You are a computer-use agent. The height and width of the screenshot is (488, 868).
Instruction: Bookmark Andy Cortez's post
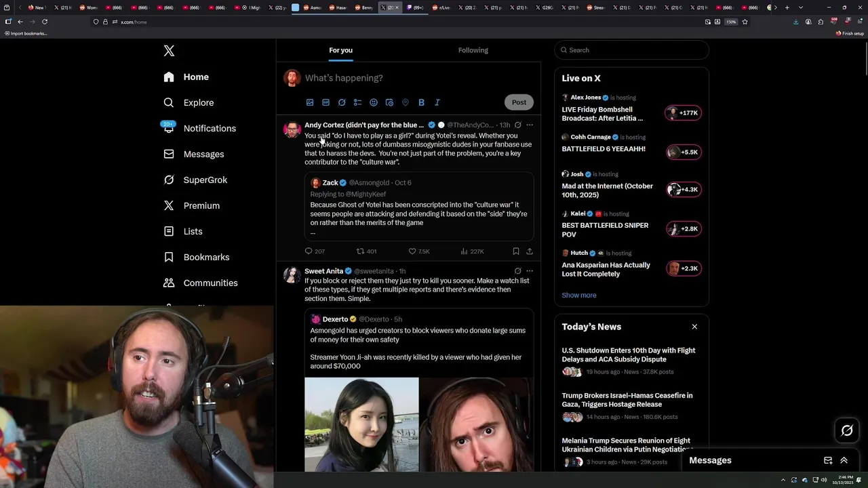516,251
